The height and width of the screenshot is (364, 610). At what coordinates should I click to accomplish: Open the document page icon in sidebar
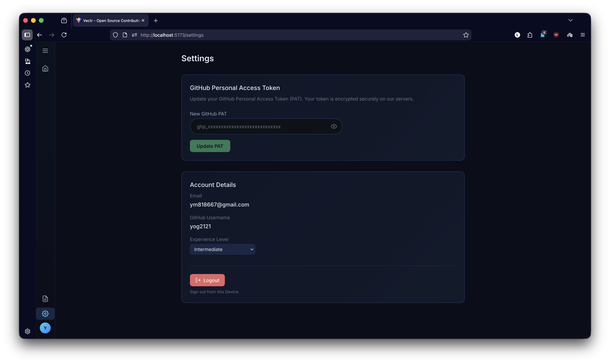tap(45, 299)
